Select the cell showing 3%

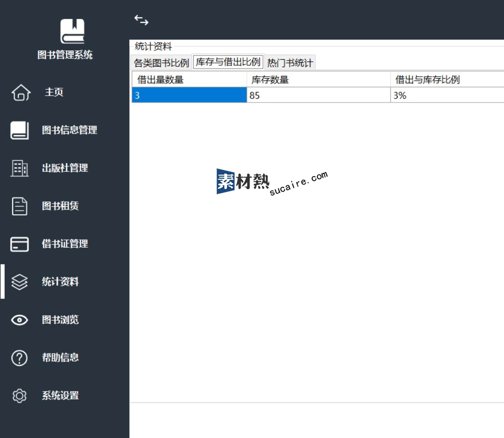447,95
